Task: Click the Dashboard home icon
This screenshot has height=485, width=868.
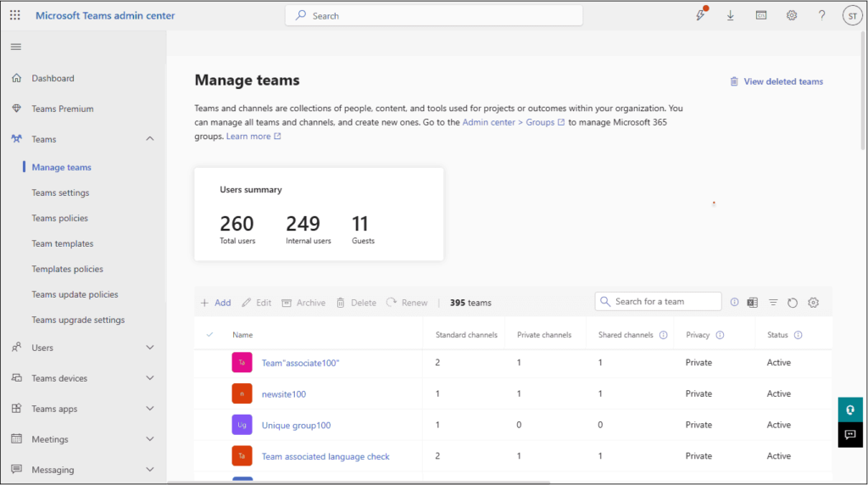Action: tap(17, 78)
